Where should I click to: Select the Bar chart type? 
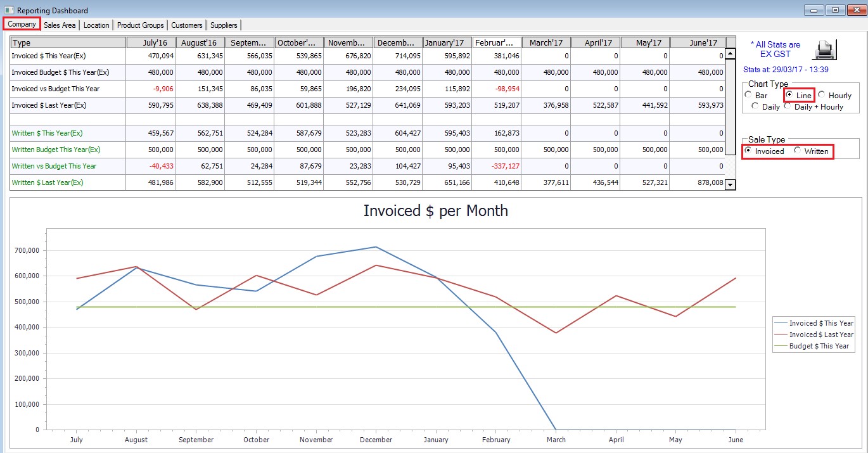coord(749,95)
